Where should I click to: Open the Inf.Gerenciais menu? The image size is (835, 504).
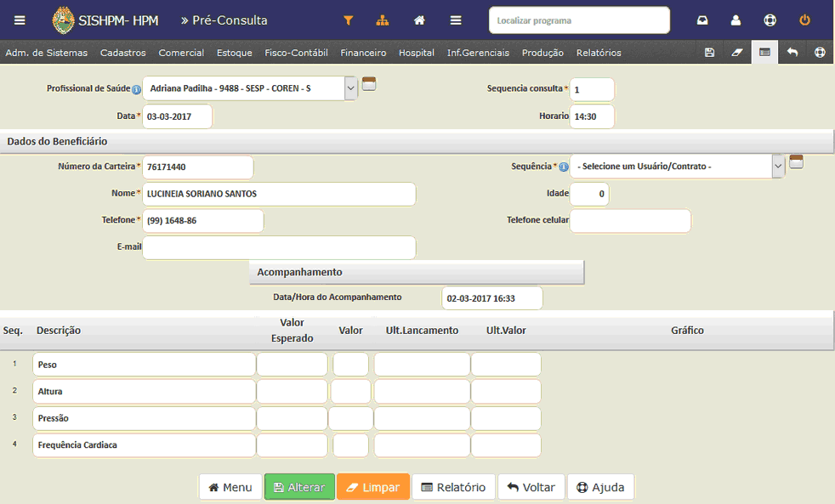coord(478,53)
